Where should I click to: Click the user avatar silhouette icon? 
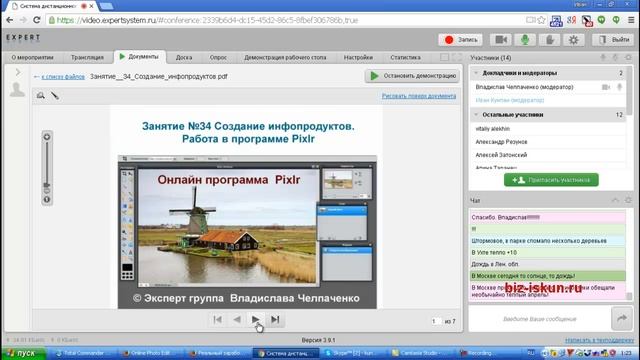17,89
